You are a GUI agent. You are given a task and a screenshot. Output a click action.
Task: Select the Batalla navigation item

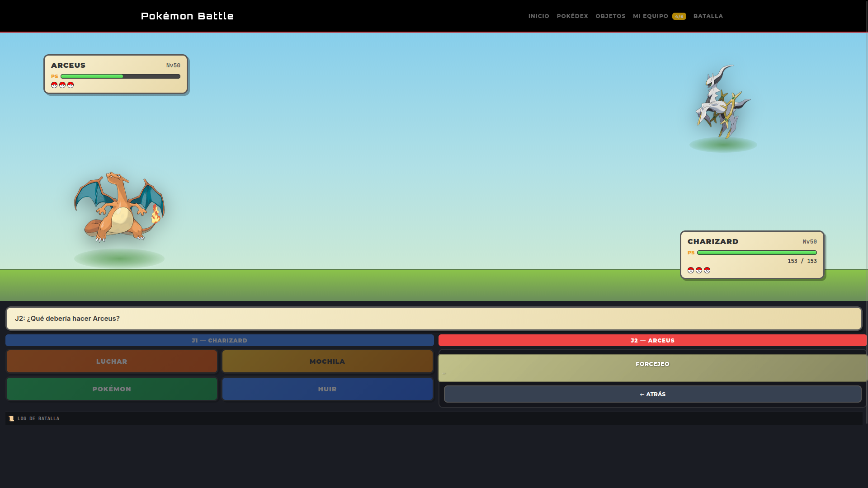[708, 16]
